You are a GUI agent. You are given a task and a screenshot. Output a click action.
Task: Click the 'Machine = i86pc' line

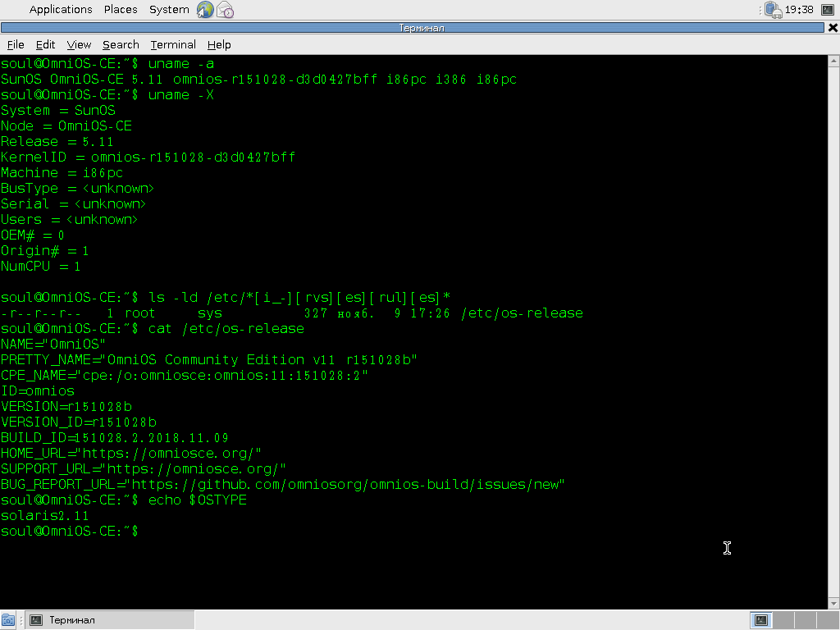62,172
